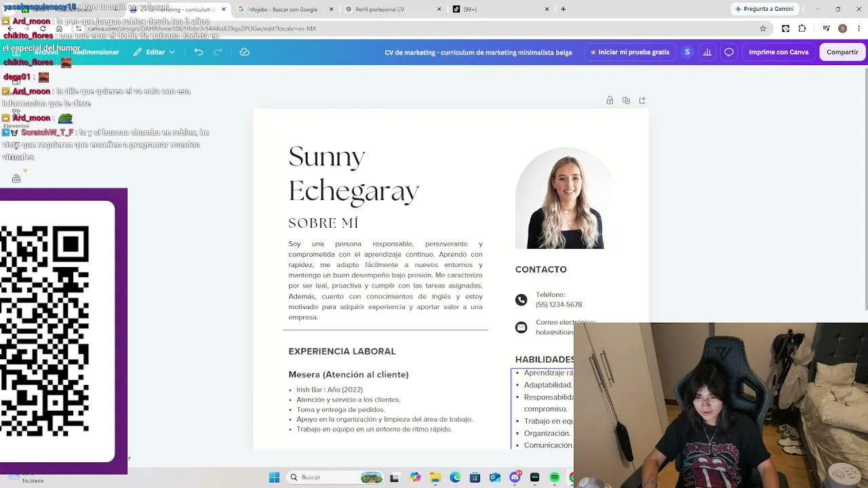Select the HABILIDADES heading
This screenshot has height=488, width=868.
545,359
